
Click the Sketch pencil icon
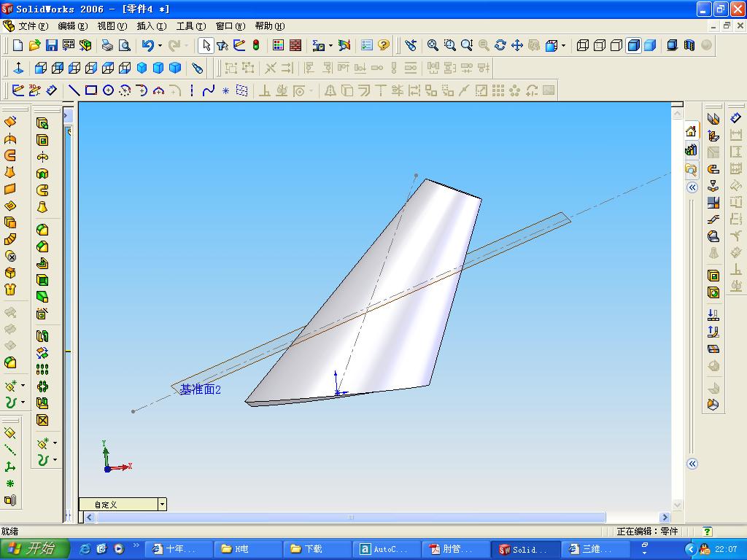tap(18, 90)
